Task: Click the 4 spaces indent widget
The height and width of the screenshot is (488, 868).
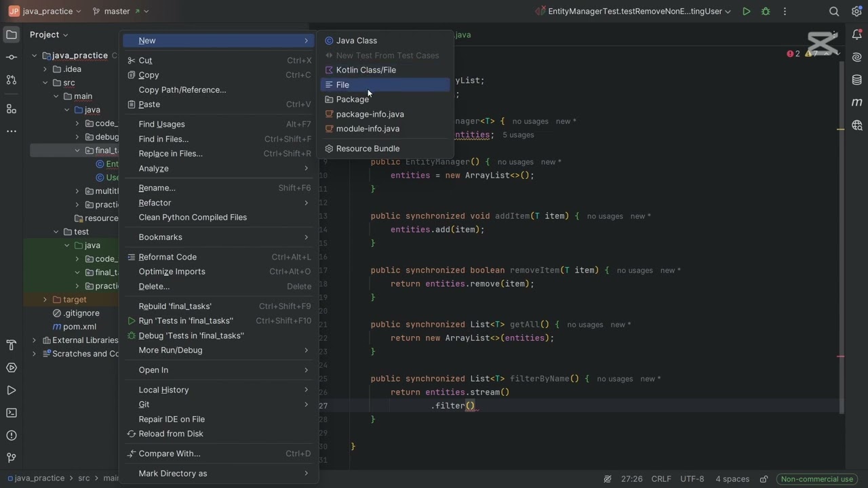Action: coord(732,479)
